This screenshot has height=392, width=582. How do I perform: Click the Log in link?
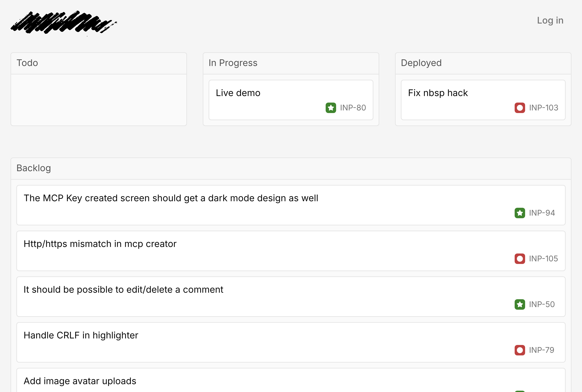[550, 20]
